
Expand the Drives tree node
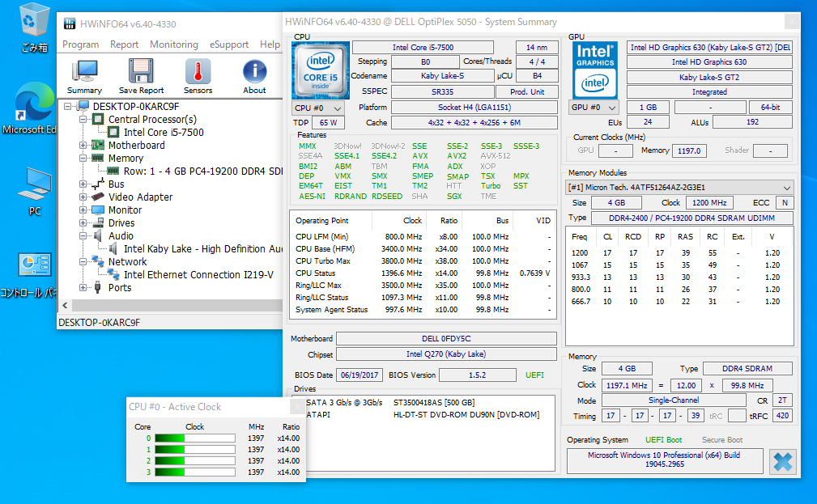coord(83,223)
